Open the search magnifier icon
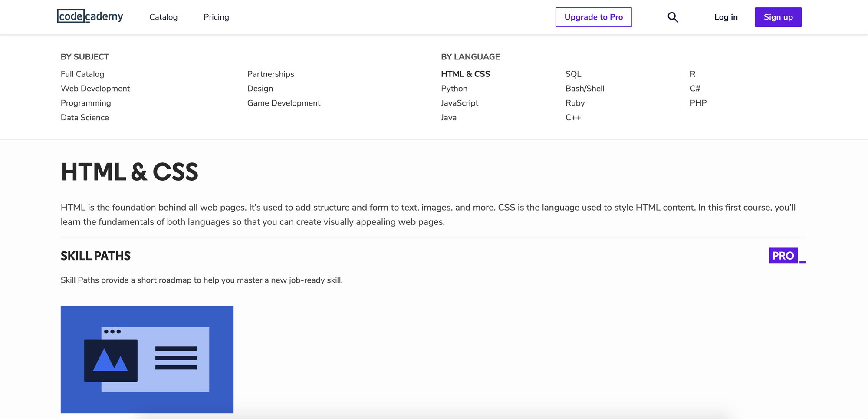This screenshot has height=419, width=868. coord(673,17)
